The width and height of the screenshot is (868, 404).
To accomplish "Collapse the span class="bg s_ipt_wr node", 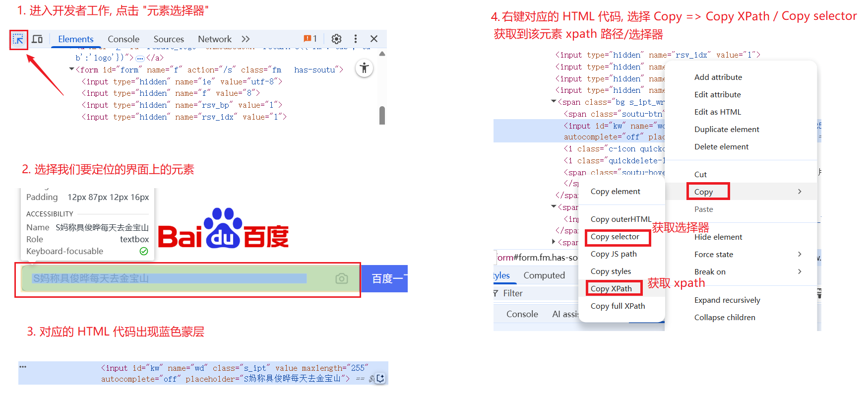I will (554, 102).
